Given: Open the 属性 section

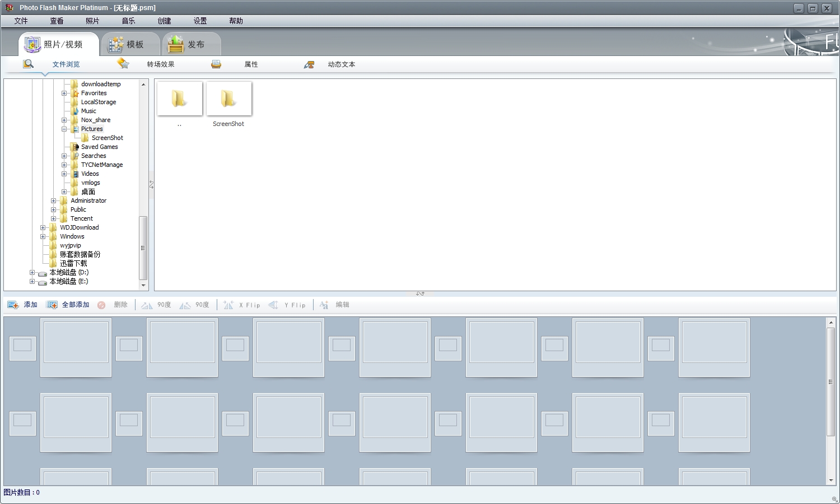Looking at the screenshot, I should coord(251,64).
